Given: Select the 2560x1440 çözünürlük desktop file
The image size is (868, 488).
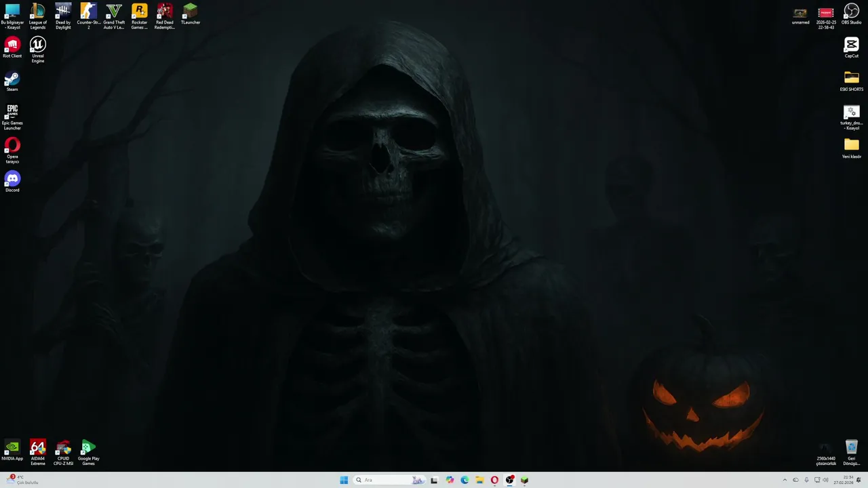Looking at the screenshot, I should [826, 453].
